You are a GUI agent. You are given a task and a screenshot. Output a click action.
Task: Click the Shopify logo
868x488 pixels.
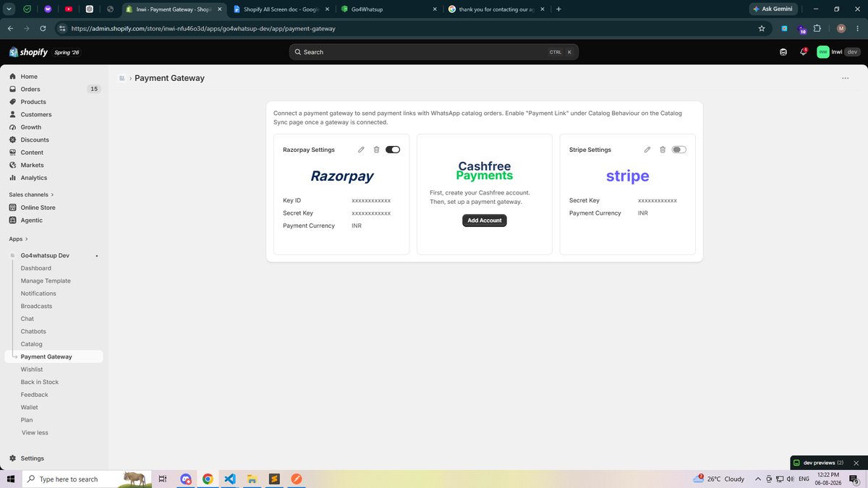point(28,52)
